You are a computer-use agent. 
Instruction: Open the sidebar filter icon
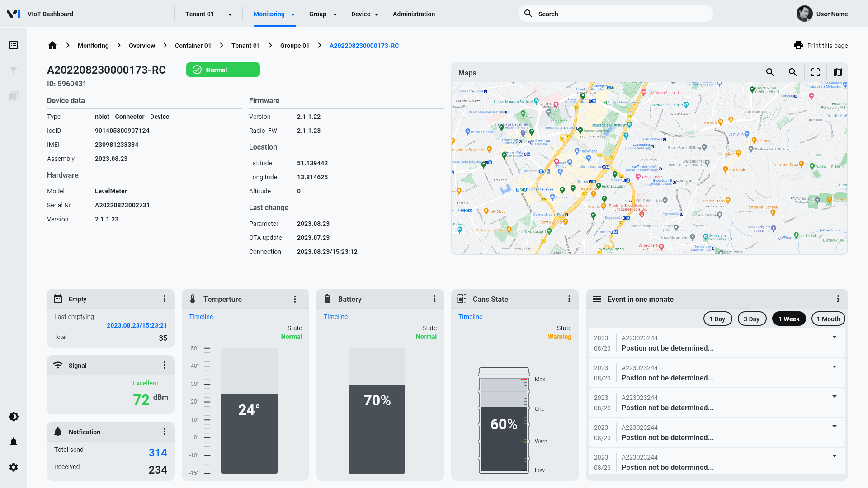pos(14,70)
